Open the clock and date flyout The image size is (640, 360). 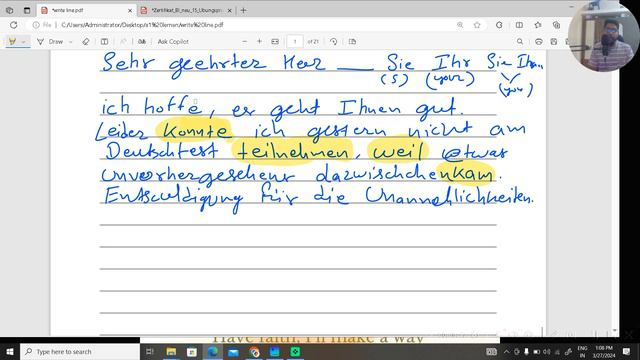pyautogui.click(x=604, y=351)
